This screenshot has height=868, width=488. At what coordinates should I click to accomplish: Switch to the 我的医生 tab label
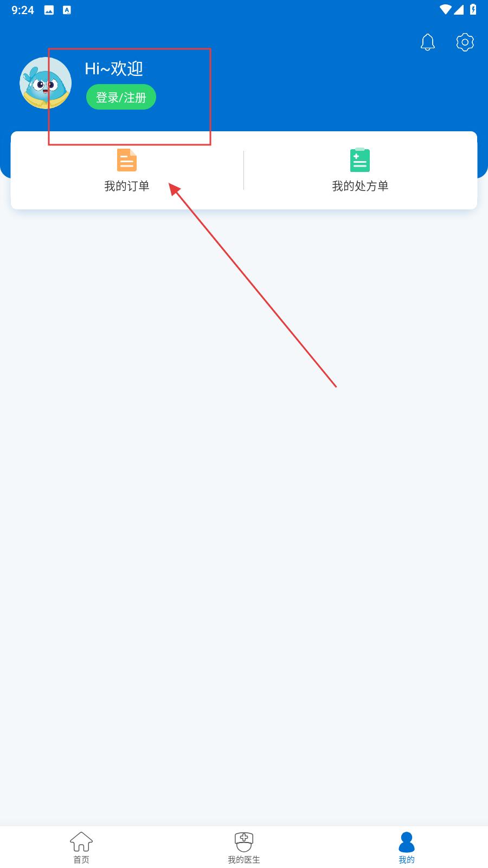pos(244,859)
